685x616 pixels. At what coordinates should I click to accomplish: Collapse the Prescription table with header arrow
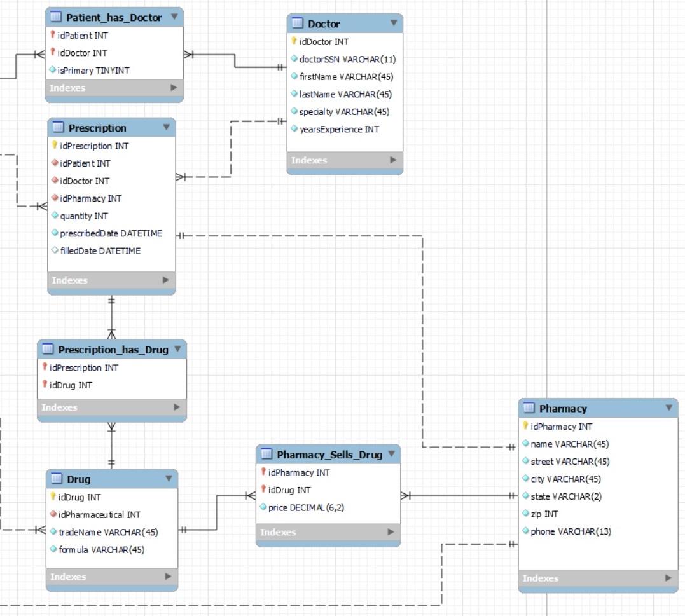click(x=167, y=127)
